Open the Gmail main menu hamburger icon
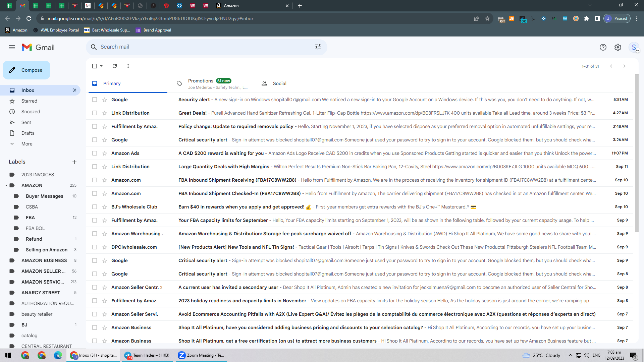Image resolution: width=644 pixels, height=362 pixels. click(x=12, y=47)
